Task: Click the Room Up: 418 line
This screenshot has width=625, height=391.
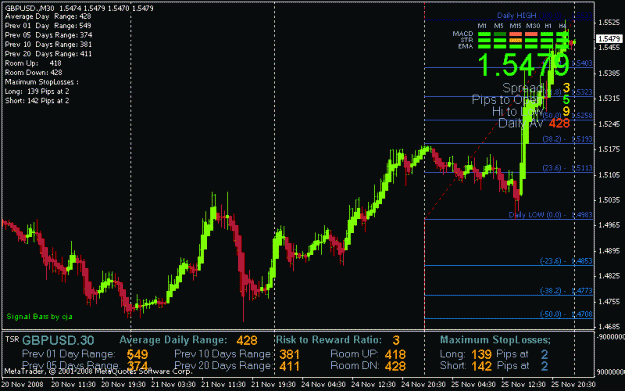Action: (x=33, y=63)
